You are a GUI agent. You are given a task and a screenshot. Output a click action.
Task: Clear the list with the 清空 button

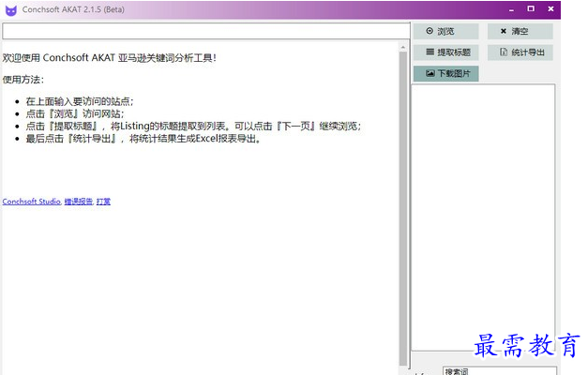pos(520,31)
